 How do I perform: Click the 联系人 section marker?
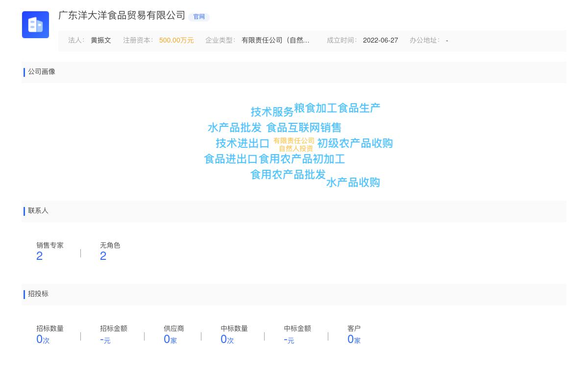click(38, 211)
